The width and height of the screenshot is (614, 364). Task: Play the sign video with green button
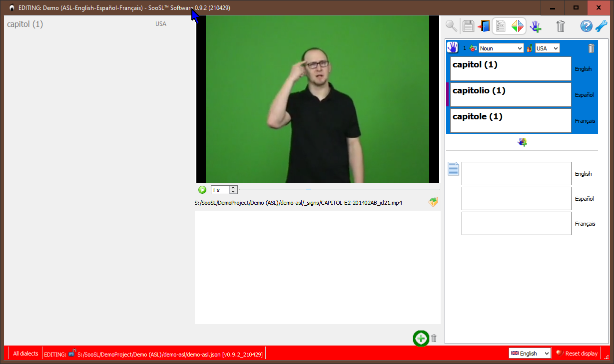(202, 190)
